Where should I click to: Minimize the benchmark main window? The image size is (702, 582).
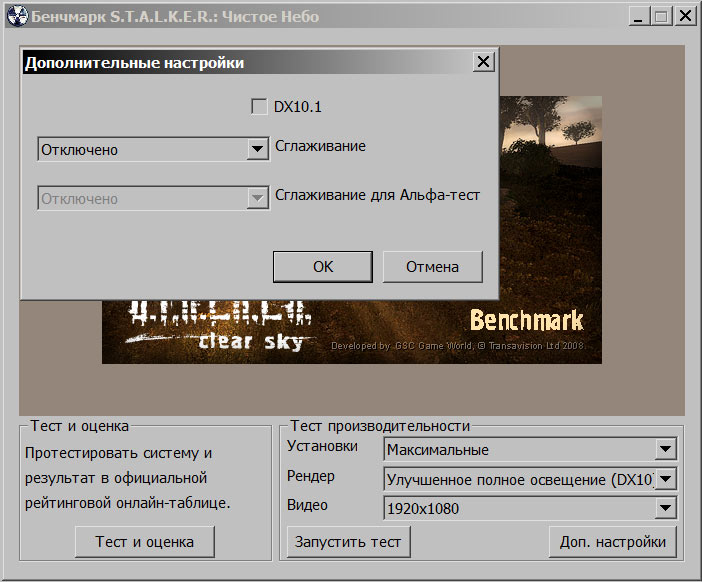tap(639, 17)
